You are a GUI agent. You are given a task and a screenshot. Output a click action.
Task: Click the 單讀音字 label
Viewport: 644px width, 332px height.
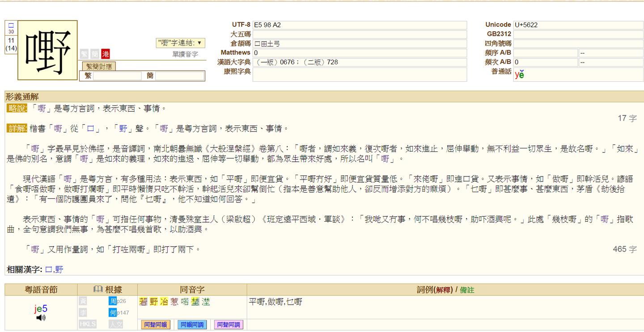[x=185, y=54]
